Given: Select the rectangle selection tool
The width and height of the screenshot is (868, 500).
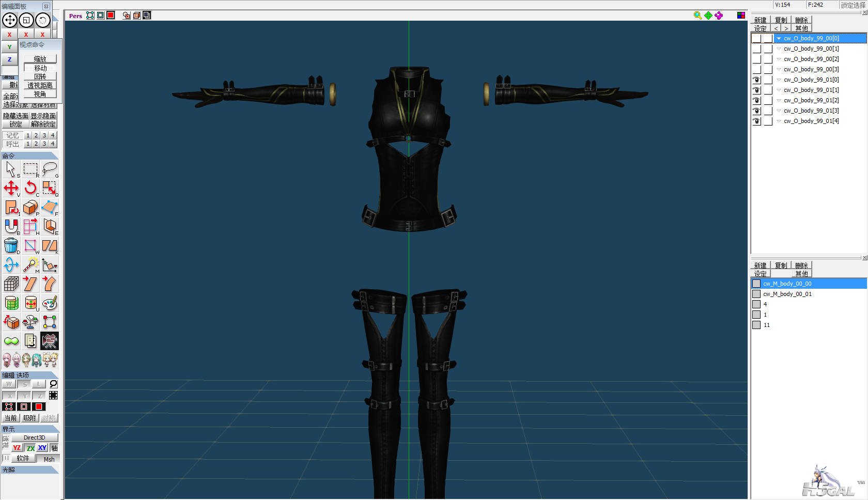Looking at the screenshot, I should (x=30, y=169).
